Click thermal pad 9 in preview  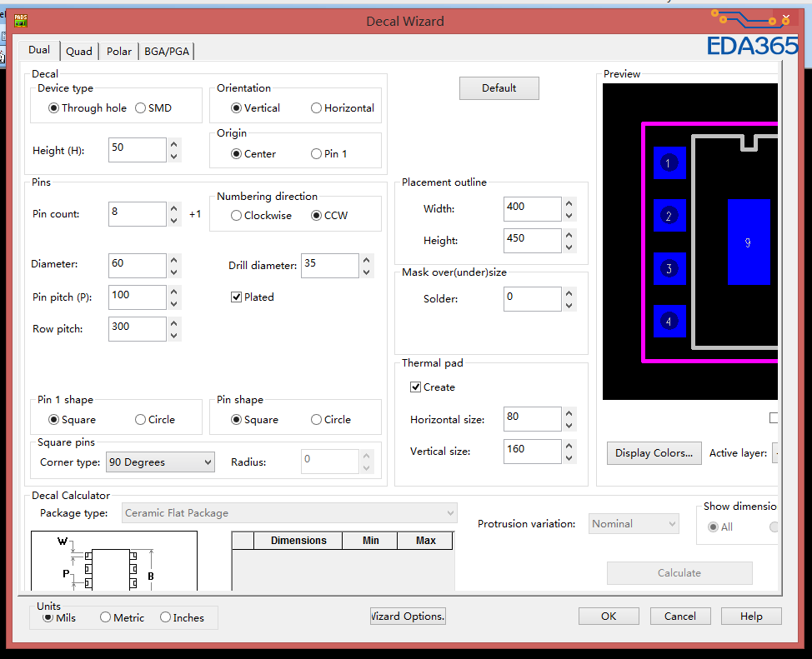pyautogui.click(x=749, y=242)
